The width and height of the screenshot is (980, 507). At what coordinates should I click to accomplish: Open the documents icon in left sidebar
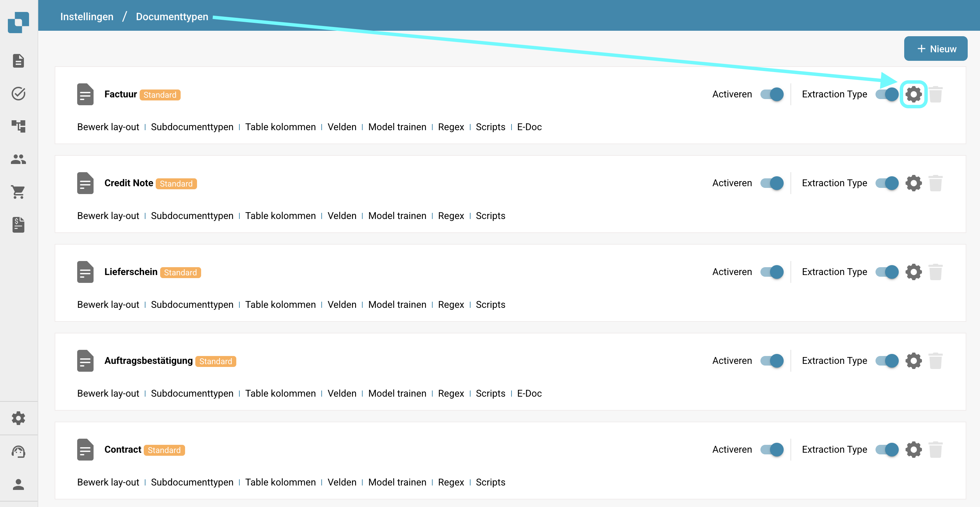coord(18,60)
